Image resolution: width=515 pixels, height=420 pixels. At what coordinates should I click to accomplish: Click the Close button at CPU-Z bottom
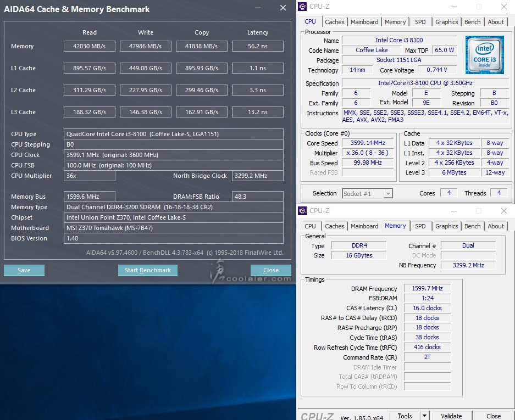[494, 416]
